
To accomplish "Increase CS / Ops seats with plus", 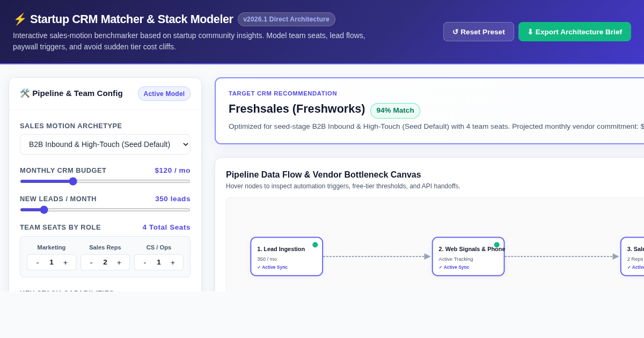I will tap(173, 262).
